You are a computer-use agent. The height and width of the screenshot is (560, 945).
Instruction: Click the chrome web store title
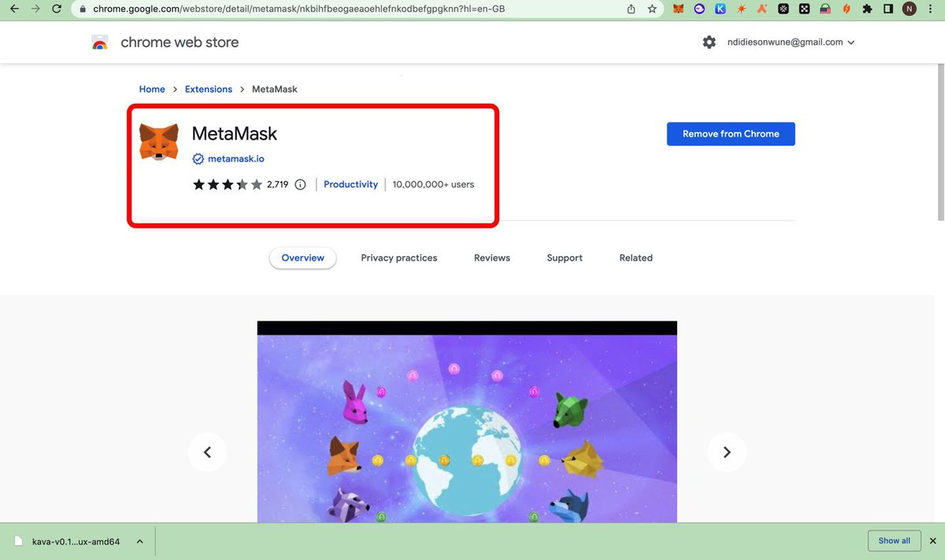(x=180, y=43)
